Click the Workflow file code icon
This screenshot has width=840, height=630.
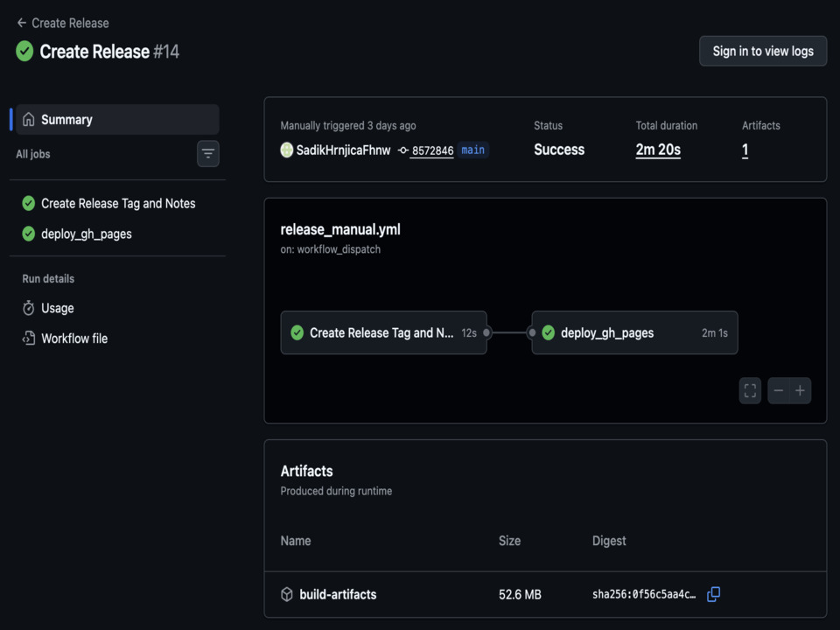pyautogui.click(x=28, y=339)
